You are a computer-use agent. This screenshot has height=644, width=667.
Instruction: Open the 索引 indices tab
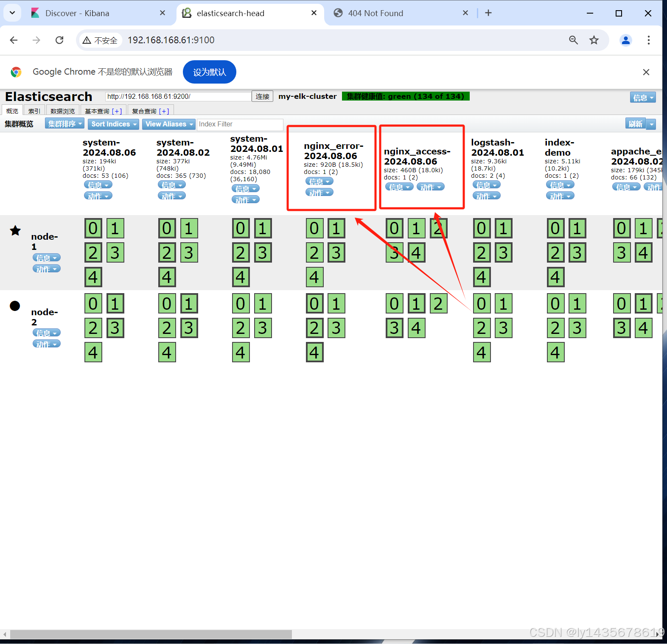click(x=34, y=111)
